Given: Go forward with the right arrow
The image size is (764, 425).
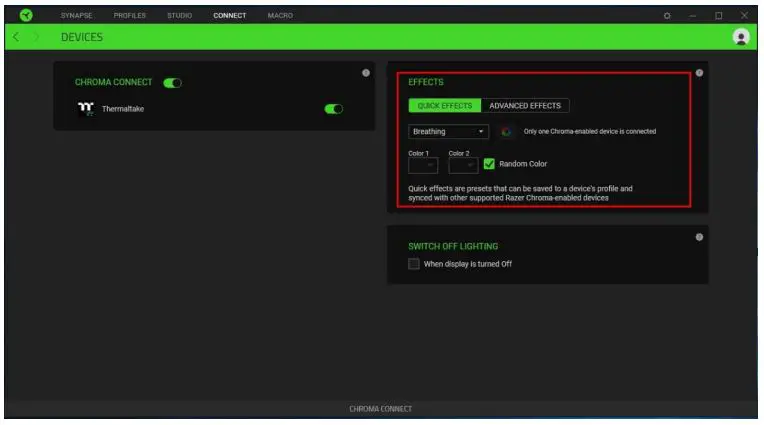Looking at the screenshot, I should [x=36, y=37].
